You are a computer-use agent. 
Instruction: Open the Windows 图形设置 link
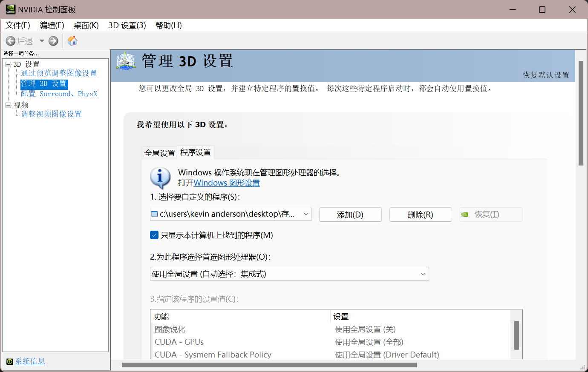227,183
